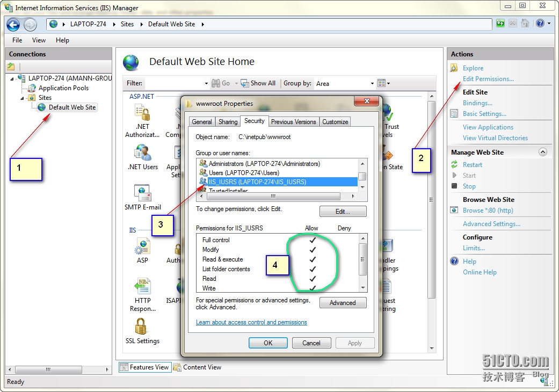Click the Back navigation arrow
This screenshot has width=559, height=392.
[13, 25]
